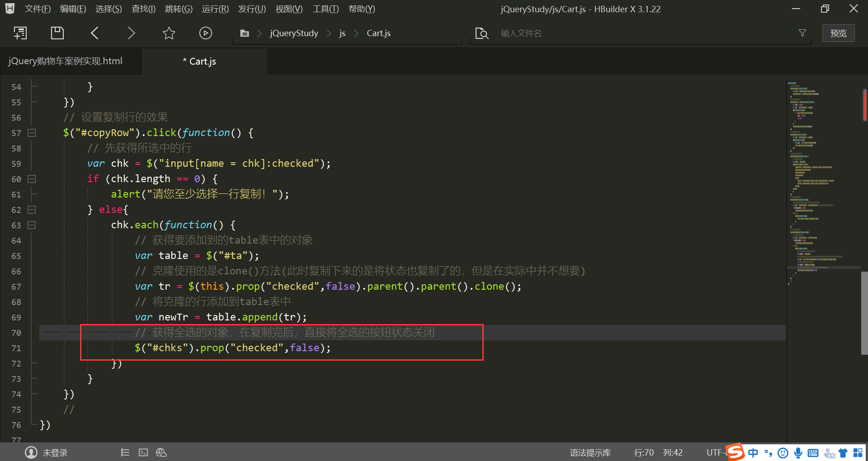Click the chevron after jQueryStudy in breadcrumb
This screenshot has width=868, height=461.
329,33
